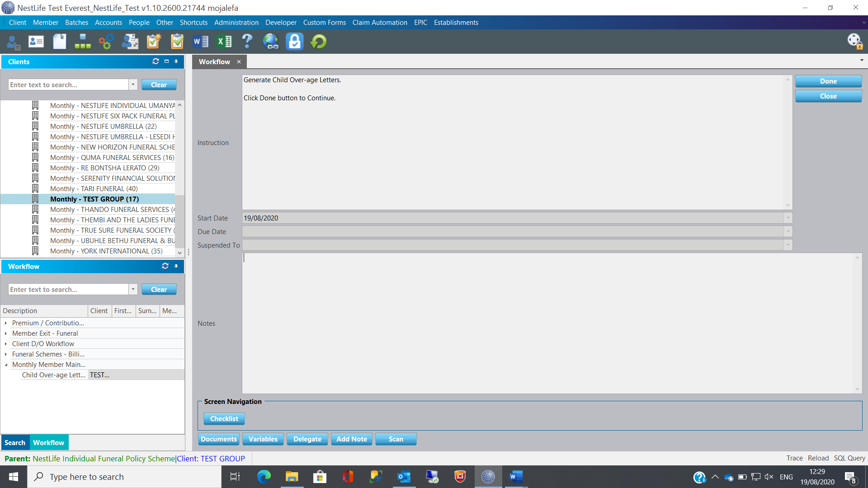Open the Batches menu
Screen dimensions: 868x488
coord(77,23)
